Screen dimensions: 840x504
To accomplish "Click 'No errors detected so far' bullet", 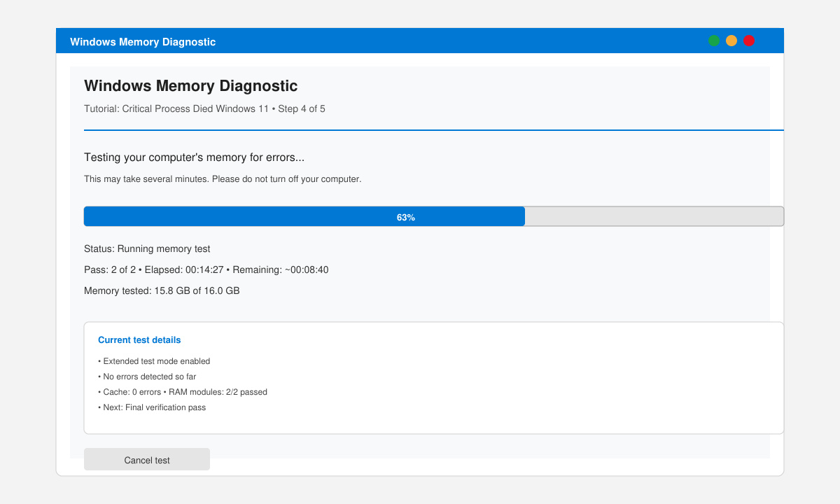I will [x=147, y=377].
